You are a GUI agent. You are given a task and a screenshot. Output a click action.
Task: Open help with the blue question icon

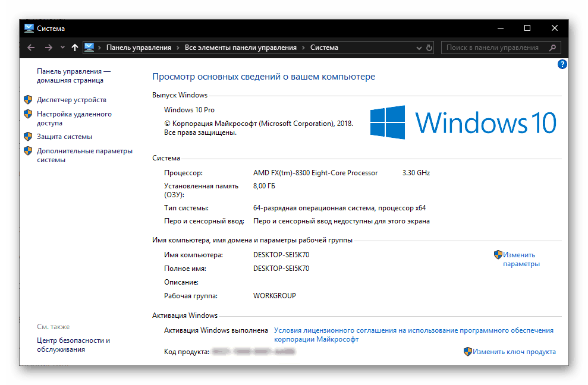(x=562, y=64)
